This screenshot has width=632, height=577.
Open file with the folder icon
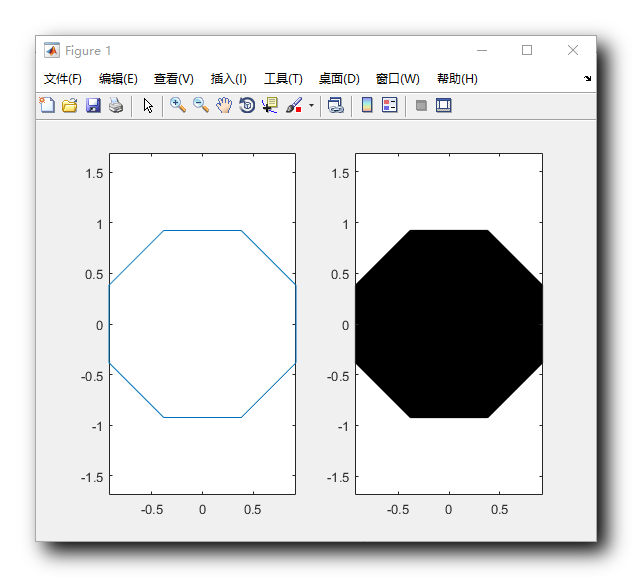coord(70,105)
